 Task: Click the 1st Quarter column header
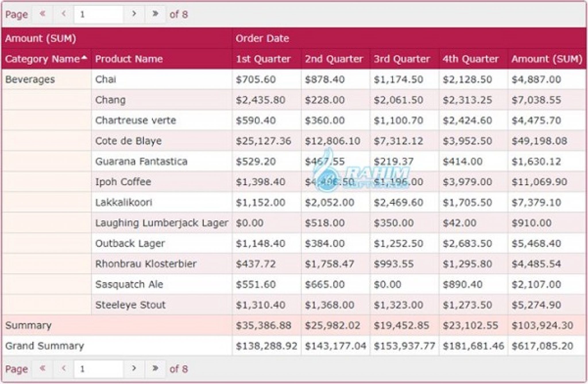263,59
